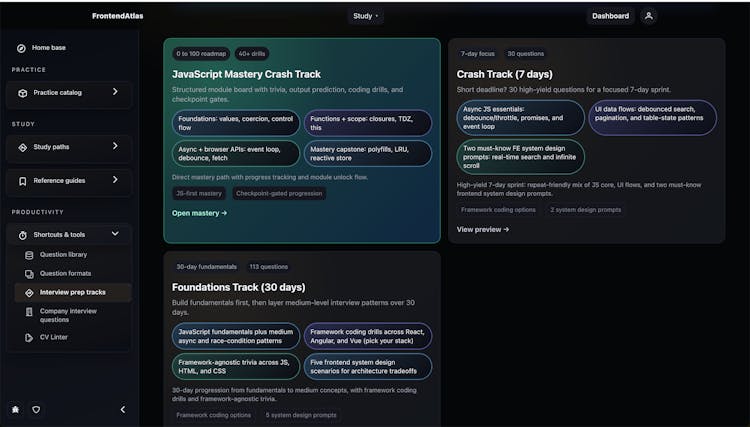Click the Interview prep tracks diamond icon
Viewport: 750px width, 427px height.
coord(29,293)
